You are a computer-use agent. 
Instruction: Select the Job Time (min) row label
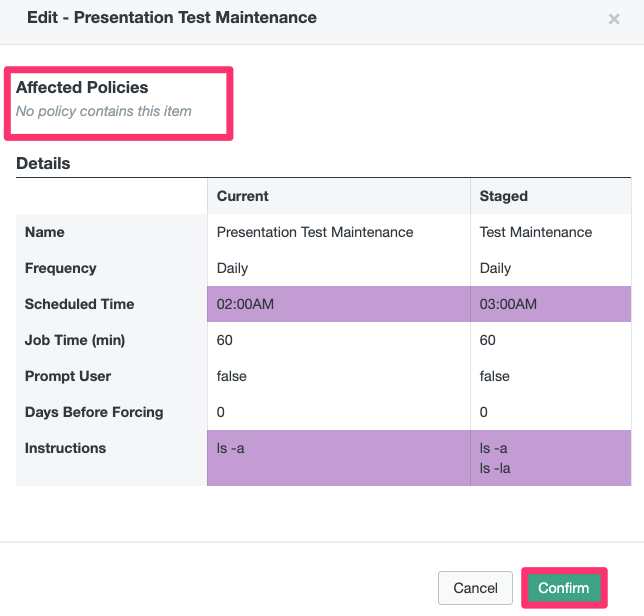coord(73,340)
